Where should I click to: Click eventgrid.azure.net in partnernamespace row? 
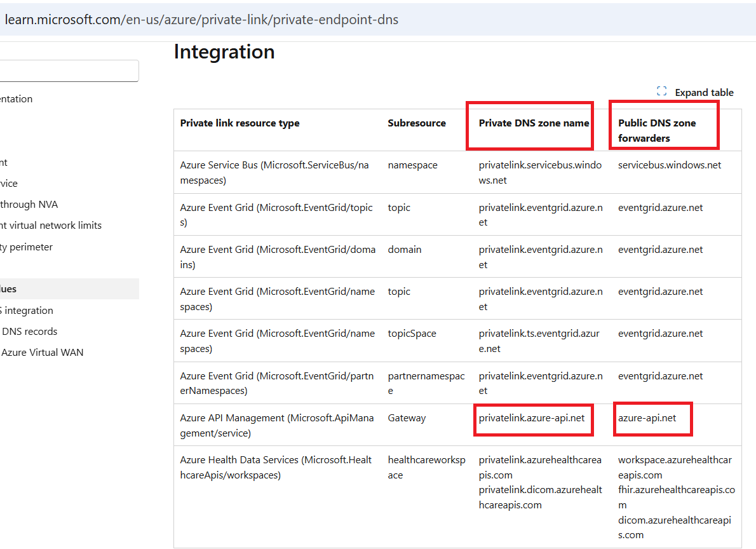pyautogui.click(x=660, y=376)
